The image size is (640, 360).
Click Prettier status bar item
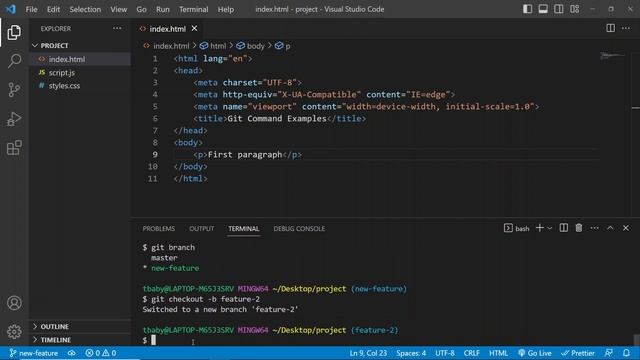point(578,353)
